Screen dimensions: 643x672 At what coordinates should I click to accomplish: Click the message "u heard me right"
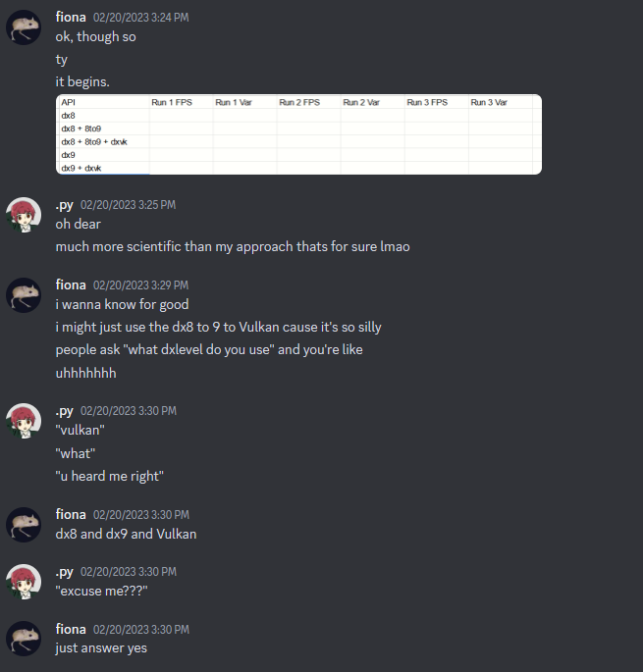[109, 476]
